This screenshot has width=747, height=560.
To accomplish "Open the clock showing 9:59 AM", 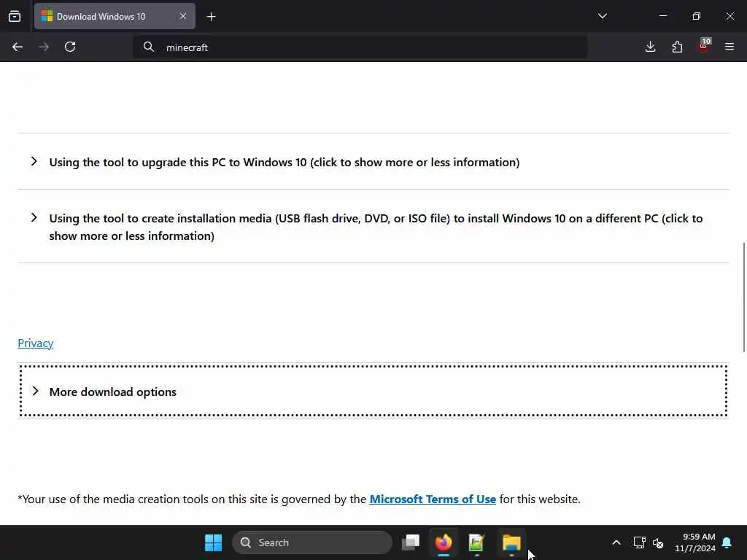I will (x=695, y=542).
